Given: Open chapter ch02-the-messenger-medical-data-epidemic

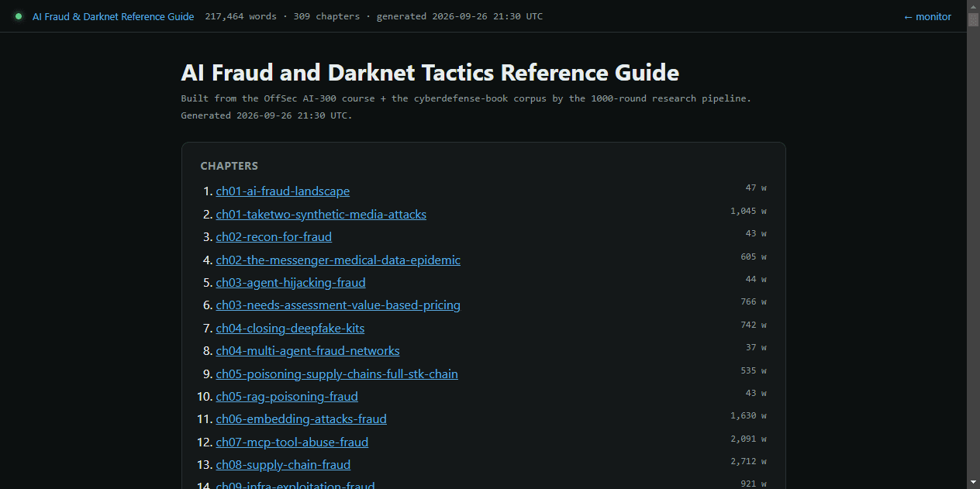Looking at the screenshot, I should (x=338, y=260).
